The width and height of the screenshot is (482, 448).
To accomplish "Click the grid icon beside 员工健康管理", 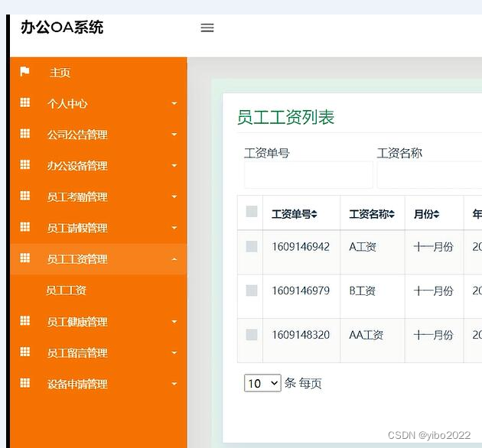I will point(25,321).
